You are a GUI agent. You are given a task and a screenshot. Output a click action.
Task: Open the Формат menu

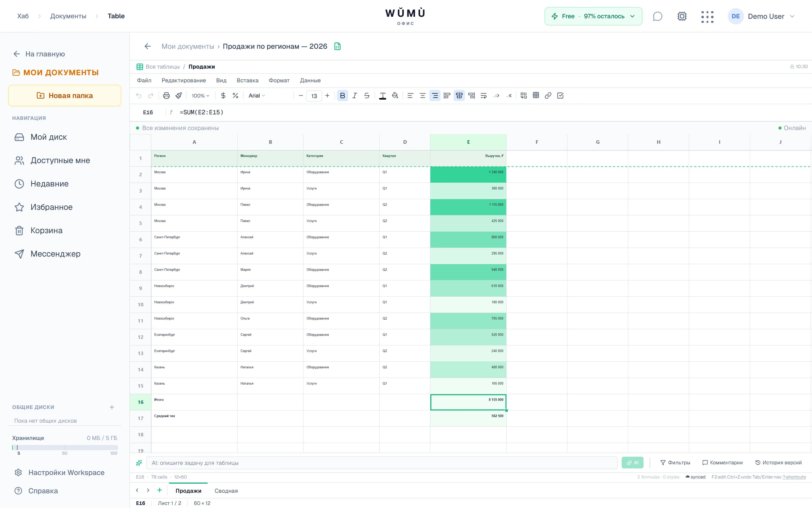(x=279, y=81)
